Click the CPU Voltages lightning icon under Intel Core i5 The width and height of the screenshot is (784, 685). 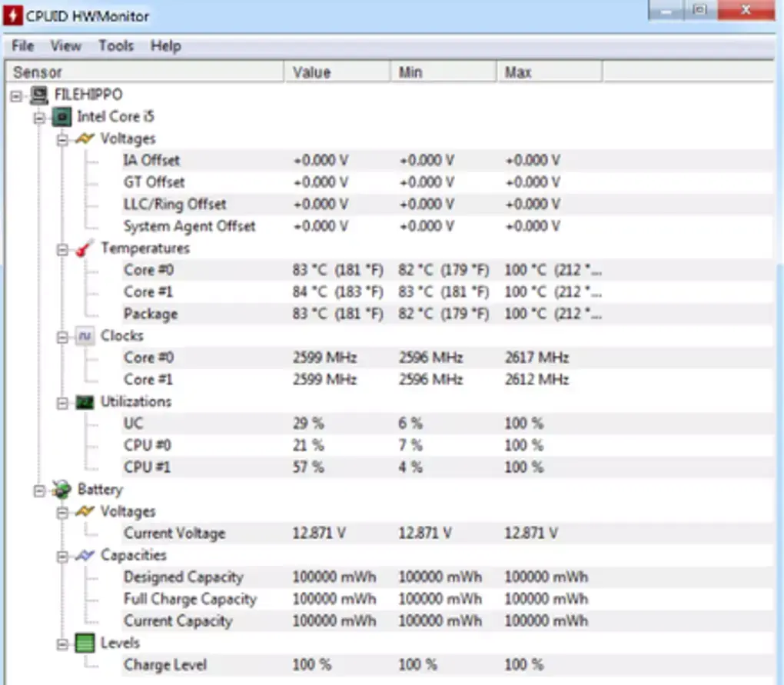point(85,138)
